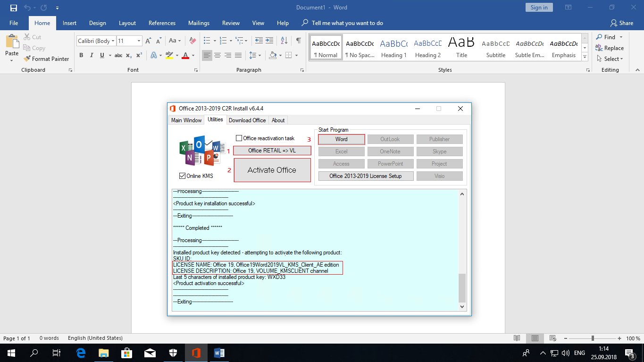Screen dimensions: 644x362
Task: Open the About tab in installer
Action: tap(278, 120)
